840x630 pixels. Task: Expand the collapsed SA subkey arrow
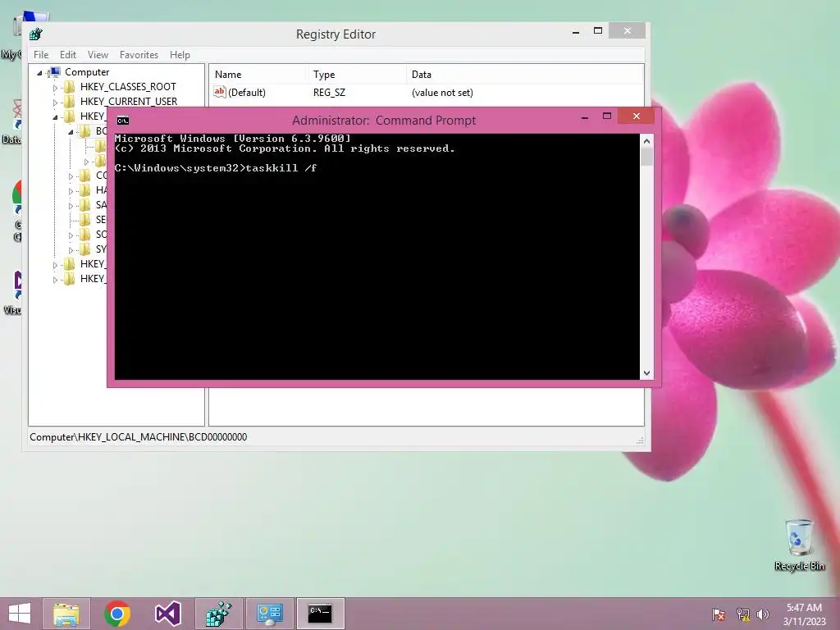coord(71,205)
